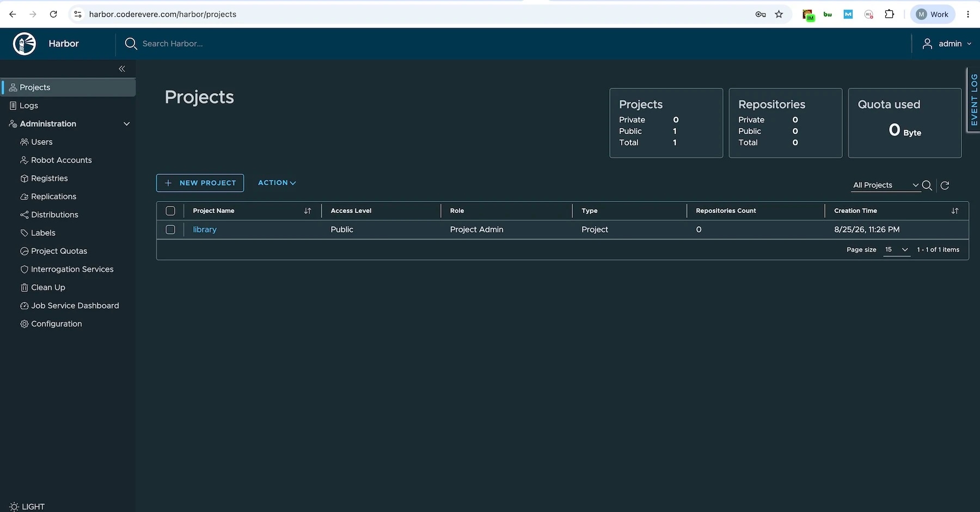Image resolution: width=980 pixels, height=512 pixels.
Task: Click the Project Quotas icon
Action: pos(24,251)
